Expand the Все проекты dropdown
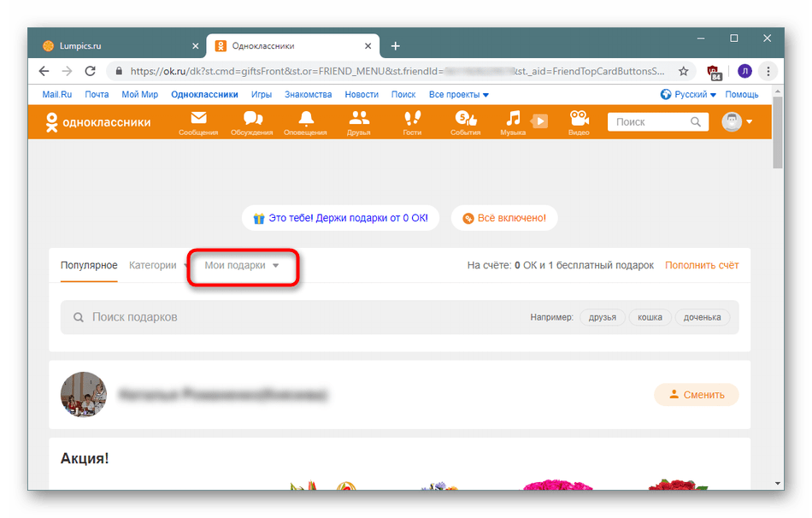 coord(459,94)
